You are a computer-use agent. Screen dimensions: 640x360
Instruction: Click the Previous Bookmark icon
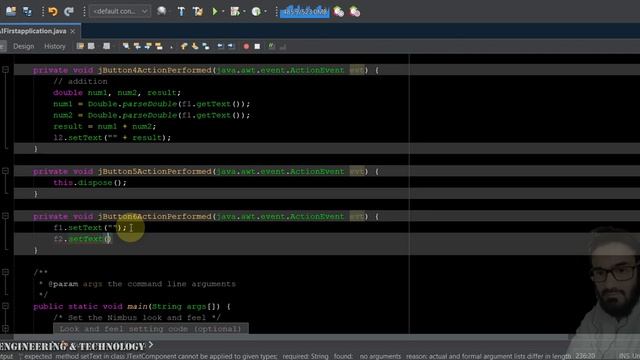pos(184,47)
